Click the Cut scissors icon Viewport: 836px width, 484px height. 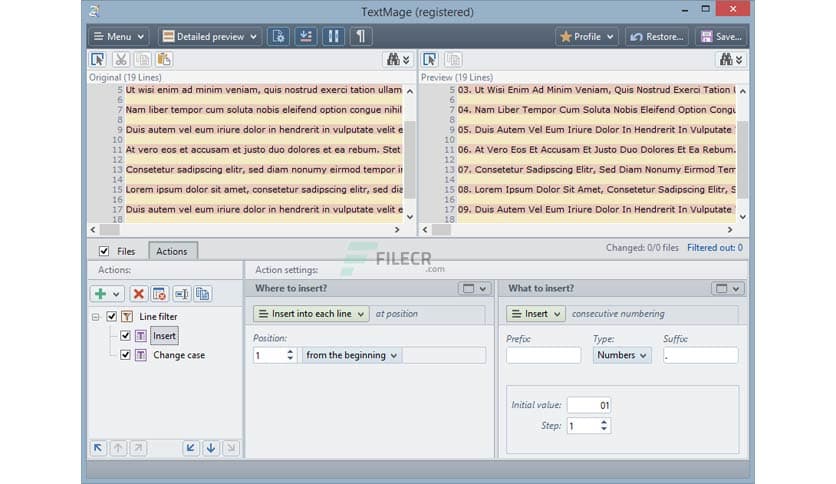tap(121, 60)
